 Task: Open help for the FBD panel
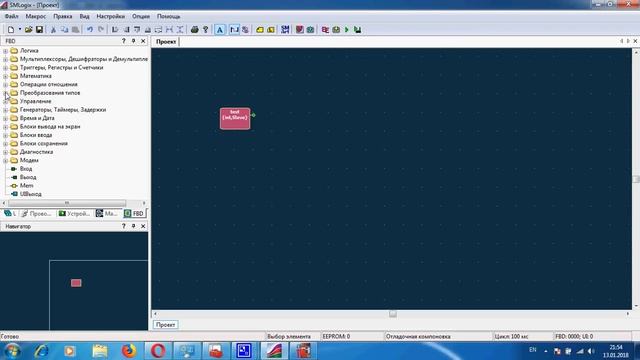pyautogui.click(x=123, y=41)
